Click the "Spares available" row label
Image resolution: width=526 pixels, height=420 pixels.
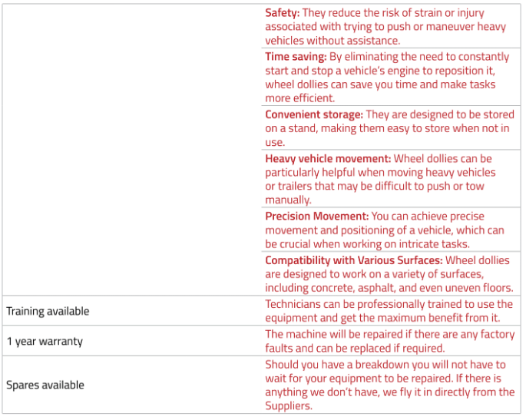(x=45, y=385)
